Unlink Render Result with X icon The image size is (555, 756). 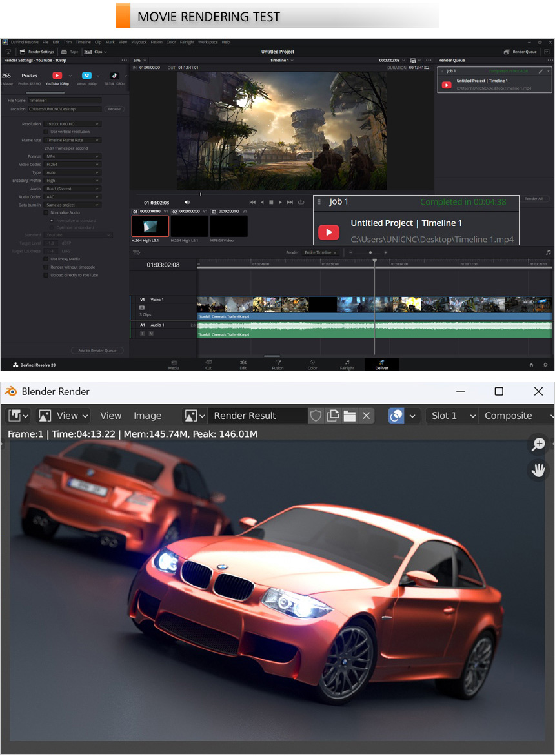point(367,416)
